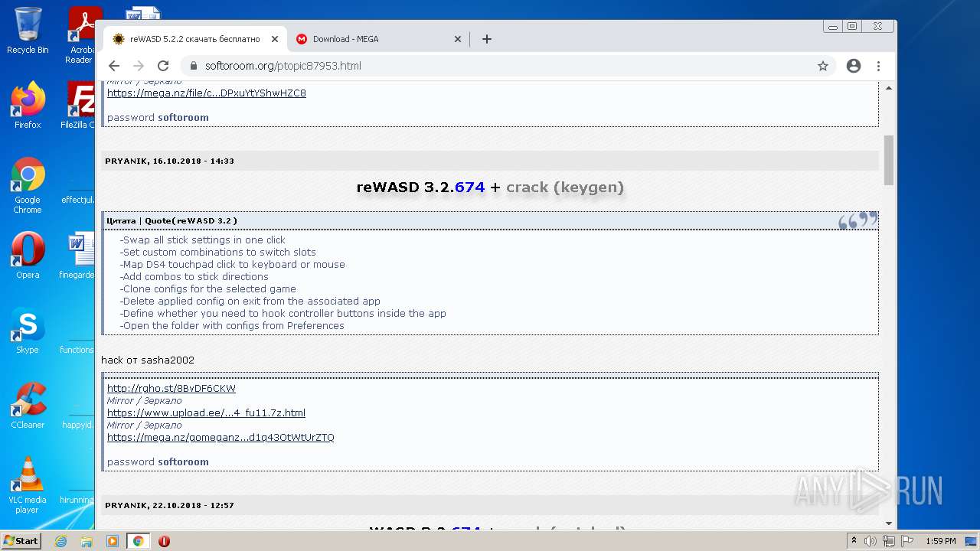Open the mega.nz/gomeganz mirror link
This screenshot has height=551, width=980.
(220, 438)
